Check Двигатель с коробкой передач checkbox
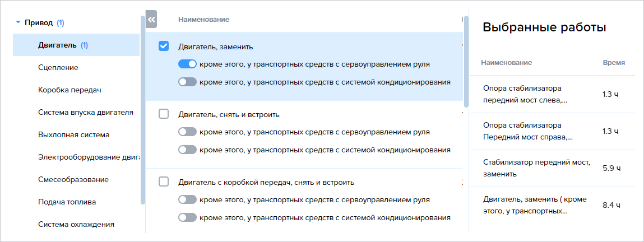Image resolution: width=644 pixels, height=242 pixels. click(x=164, y=182)
